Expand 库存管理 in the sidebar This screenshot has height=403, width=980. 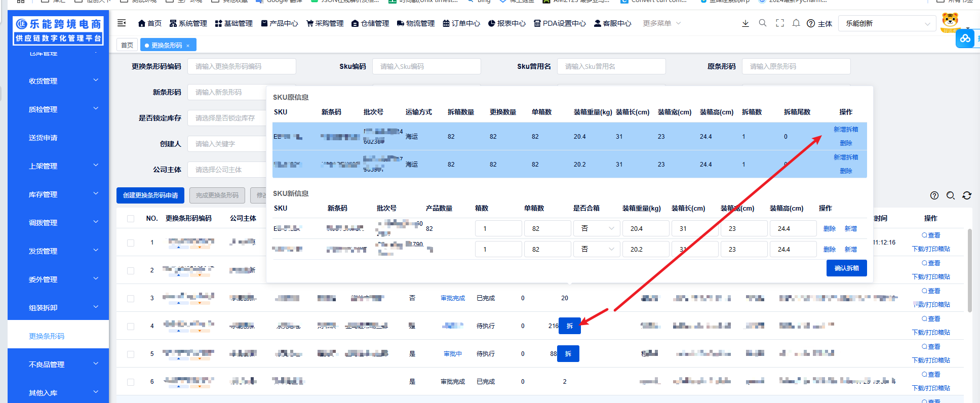(x=58, y=194)
